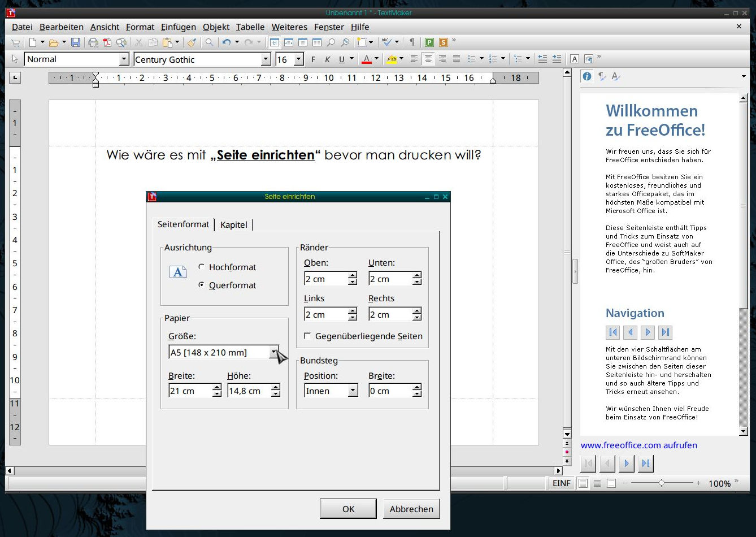Open the Tabelle menu

click(x=250, y=27)
